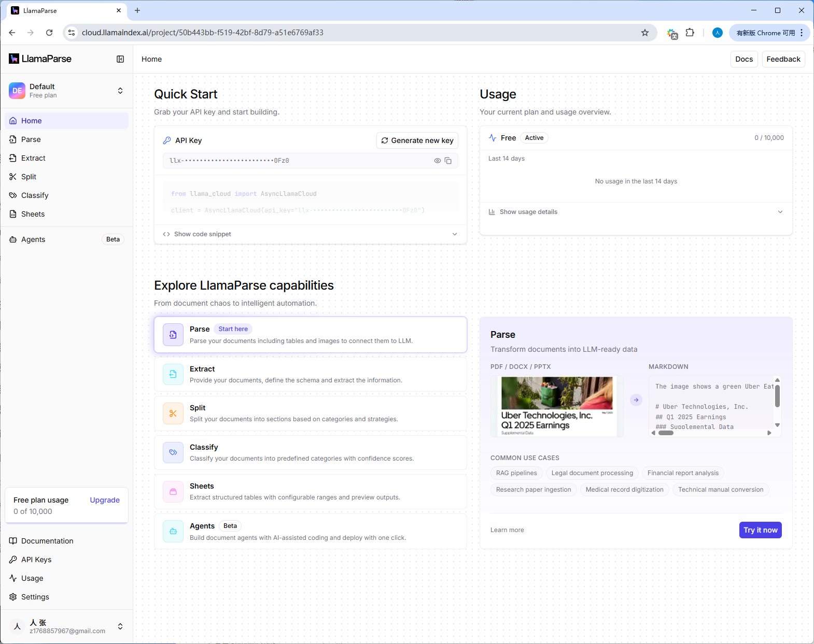Click the masked API key field
Image resolution: width=814 pixels, height=644 pixels.
pyautogui.click(x=311, y=161)
